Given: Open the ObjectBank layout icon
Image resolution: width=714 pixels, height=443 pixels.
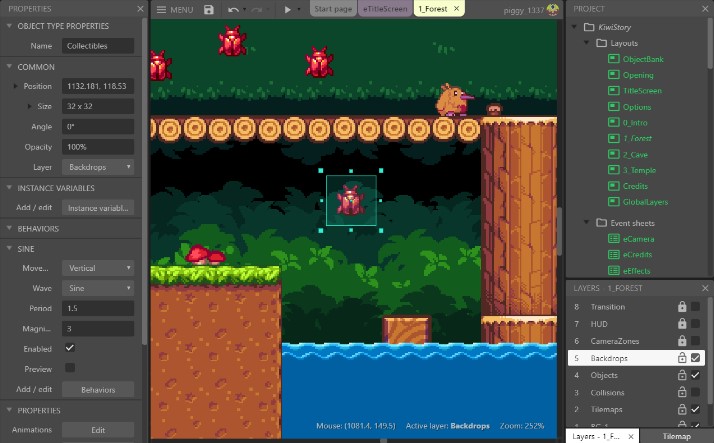Looking at the screenshot, I should [614, 60].
